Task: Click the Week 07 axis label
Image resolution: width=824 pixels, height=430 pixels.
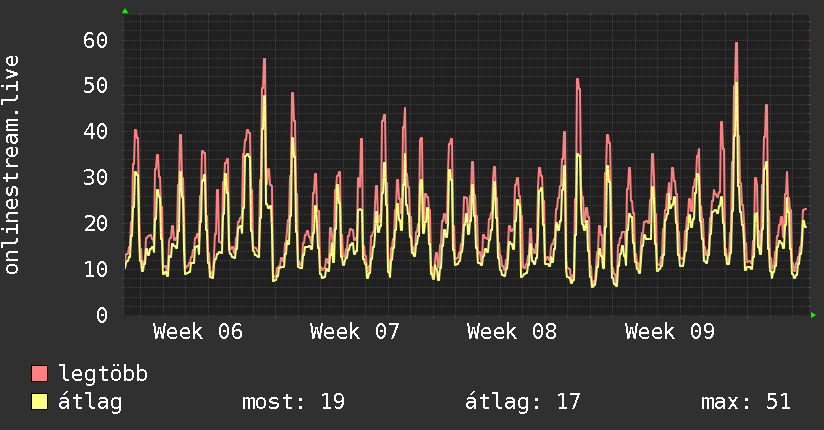Action: pyautogui.click(x=355, y=332)
